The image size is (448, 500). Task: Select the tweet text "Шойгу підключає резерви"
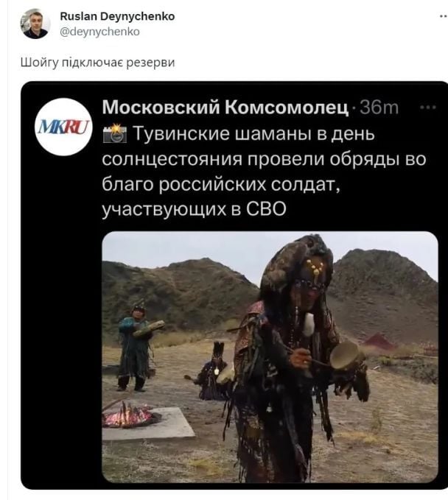(98, 62)
